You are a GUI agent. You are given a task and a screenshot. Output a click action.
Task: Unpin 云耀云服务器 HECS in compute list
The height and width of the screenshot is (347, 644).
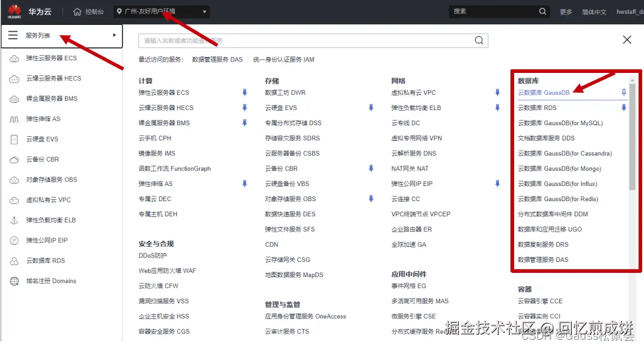(245, 108)
